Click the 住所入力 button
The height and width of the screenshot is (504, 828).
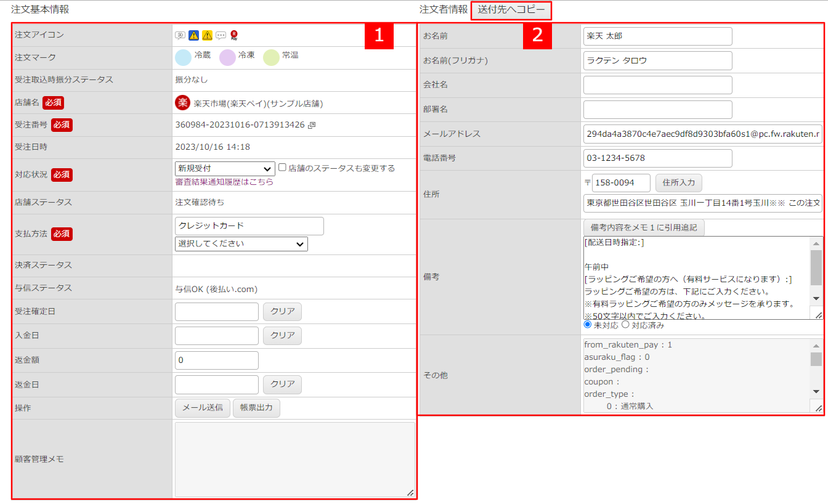click(678, 183)
